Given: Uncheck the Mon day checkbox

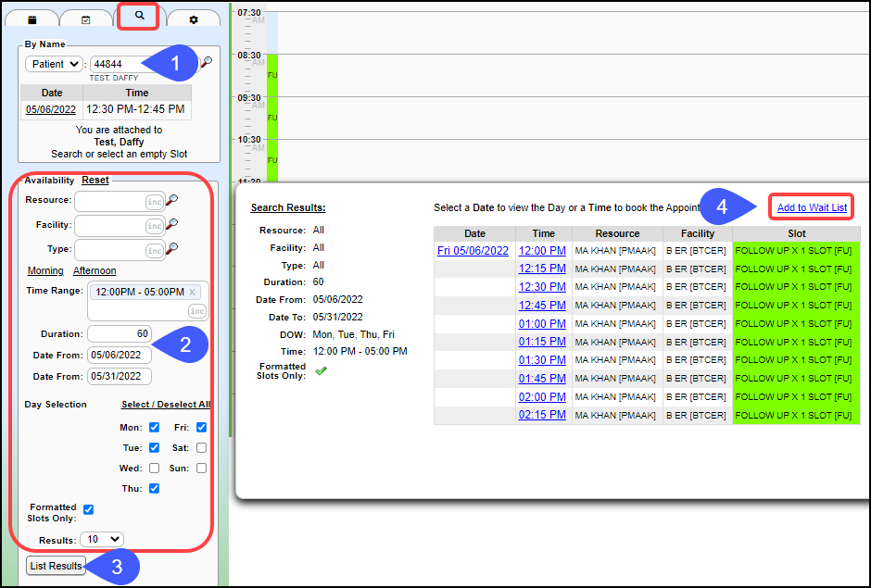Looking at the screenshot, I should click(155, 428).
